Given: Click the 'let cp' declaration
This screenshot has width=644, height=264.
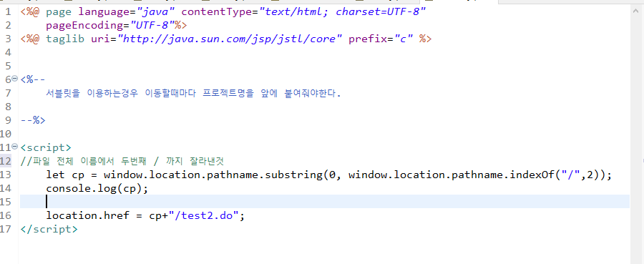Looking at the screenshot, I should (65, 175).
